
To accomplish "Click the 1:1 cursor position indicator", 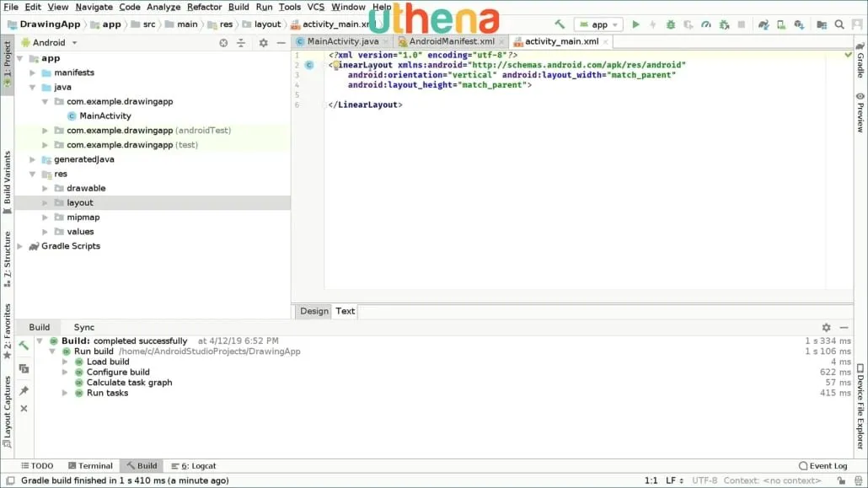I will pos(651,480).
